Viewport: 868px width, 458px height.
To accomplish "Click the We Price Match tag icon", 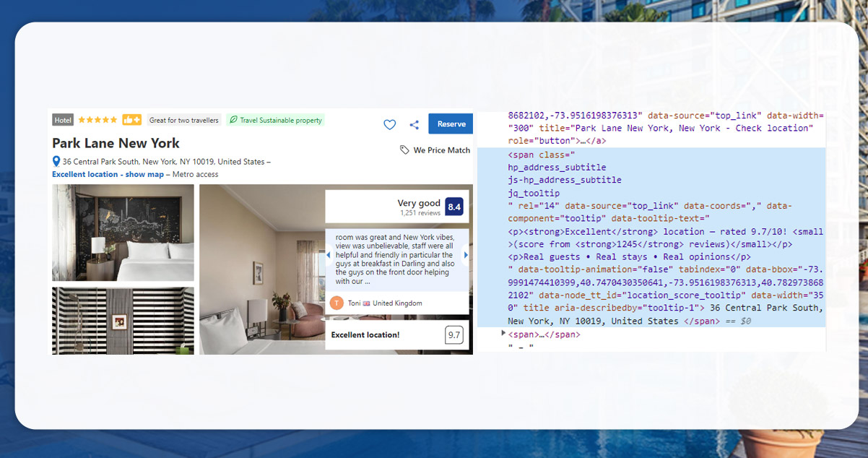I will coord(404,150).
